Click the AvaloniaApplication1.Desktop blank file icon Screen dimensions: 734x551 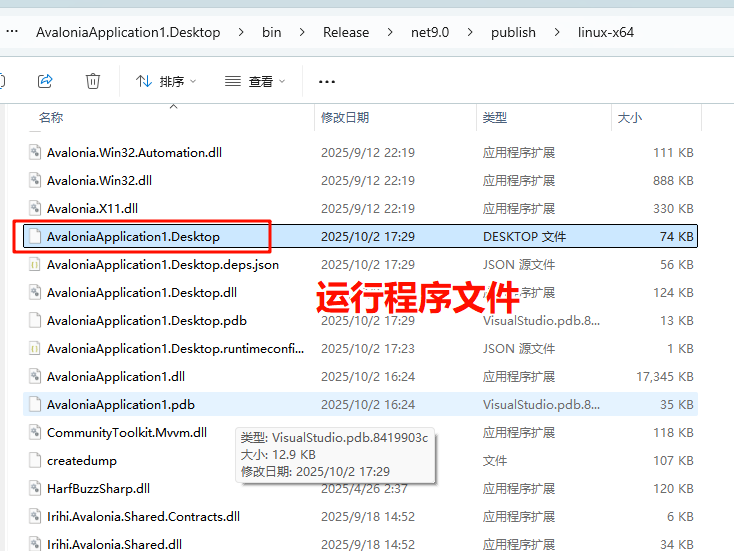tap(35, 236)
